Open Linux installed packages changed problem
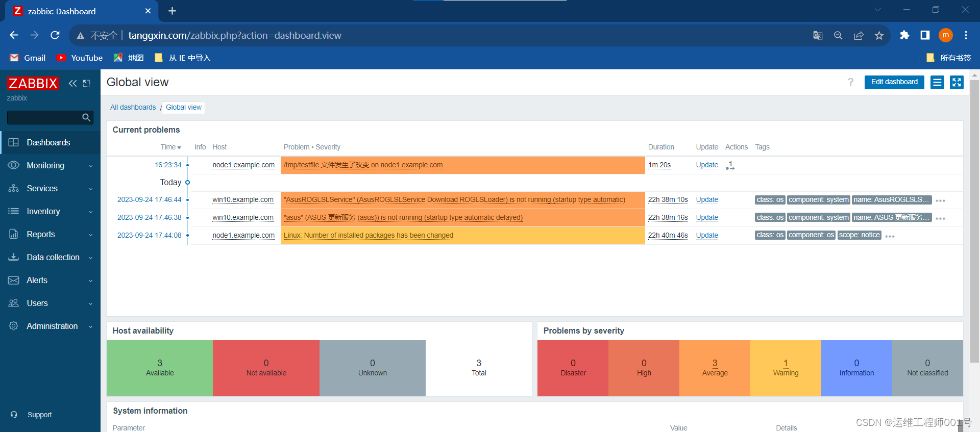 (x=369, y=235)
